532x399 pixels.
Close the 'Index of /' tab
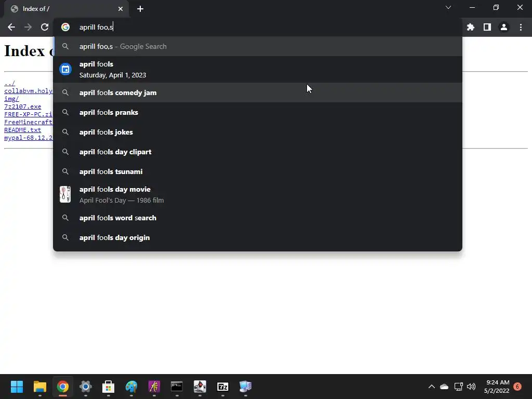point(121,9)
